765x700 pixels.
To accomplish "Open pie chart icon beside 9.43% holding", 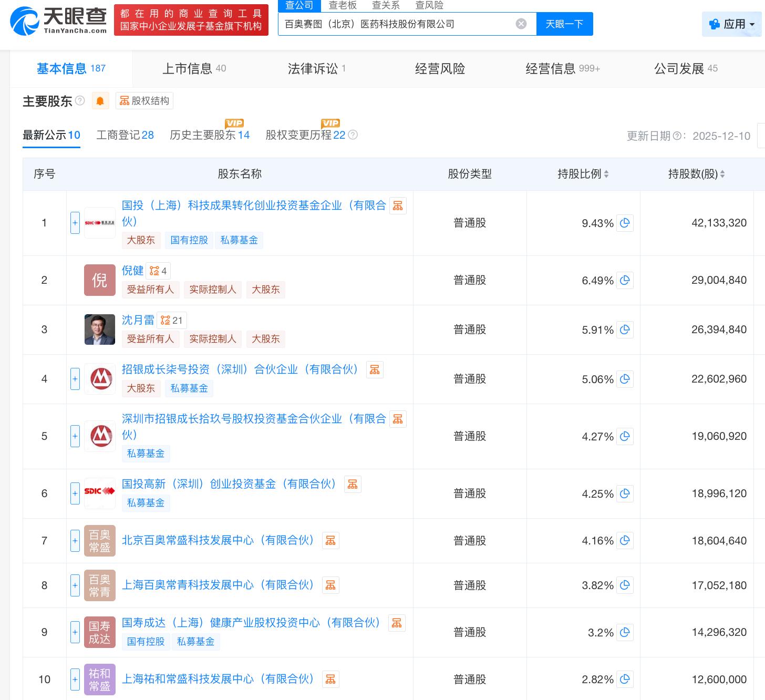I will coord(625,223).
